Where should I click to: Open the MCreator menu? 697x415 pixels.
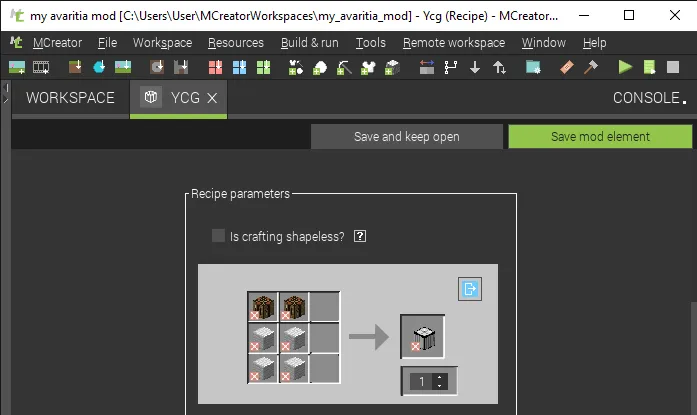pyautogui.click(x=57, y=43)
